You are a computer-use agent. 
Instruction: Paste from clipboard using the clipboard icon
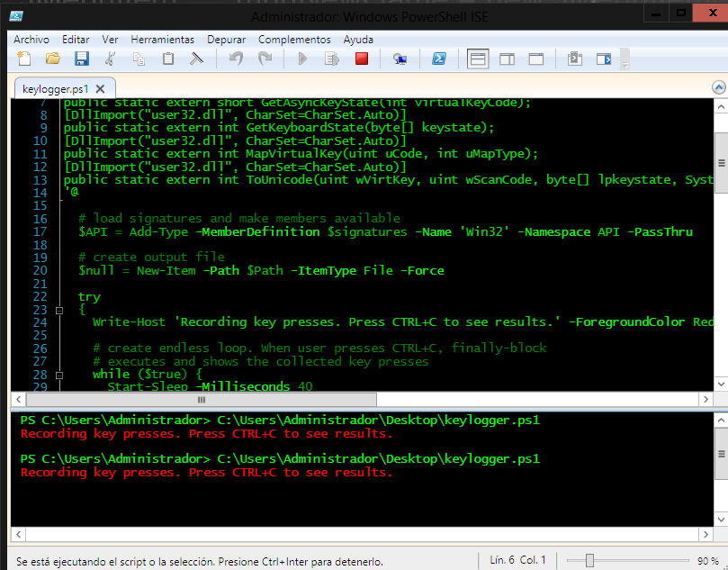pos(168,59)
